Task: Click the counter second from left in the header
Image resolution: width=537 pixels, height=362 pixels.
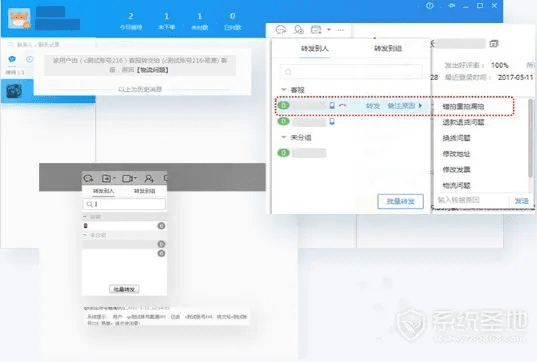Action: pos(166,21)
